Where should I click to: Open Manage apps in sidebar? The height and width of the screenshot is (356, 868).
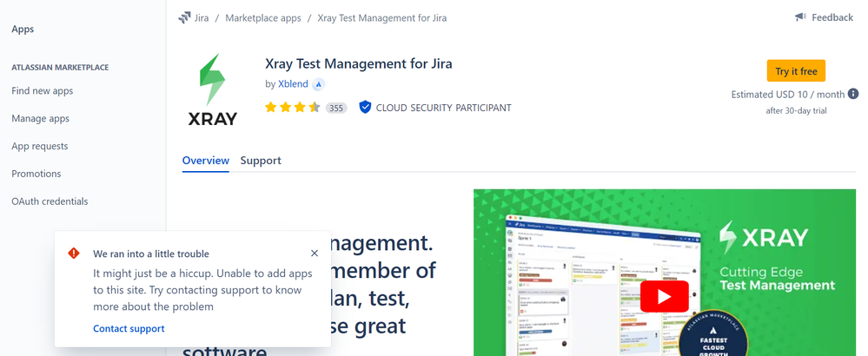pos(41,118)
